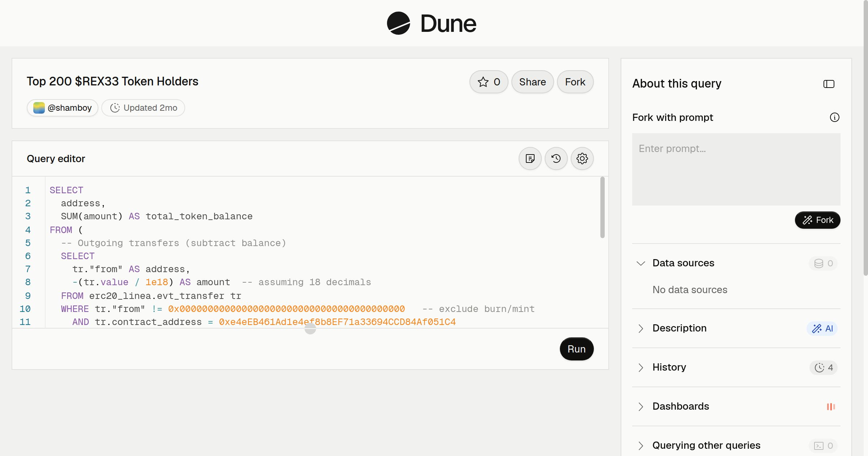Star this query
This screenshot has width=868, height=456.
click(x=489, y=82)
